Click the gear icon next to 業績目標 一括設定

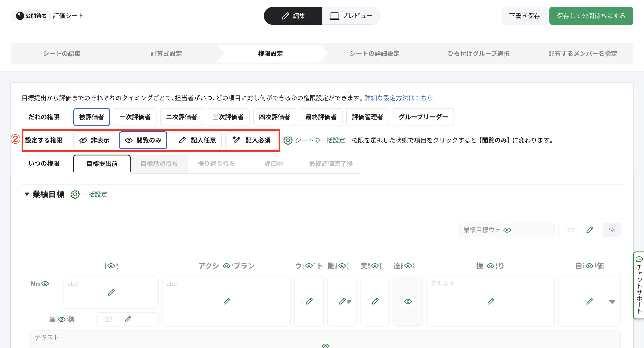coord(75,194)
